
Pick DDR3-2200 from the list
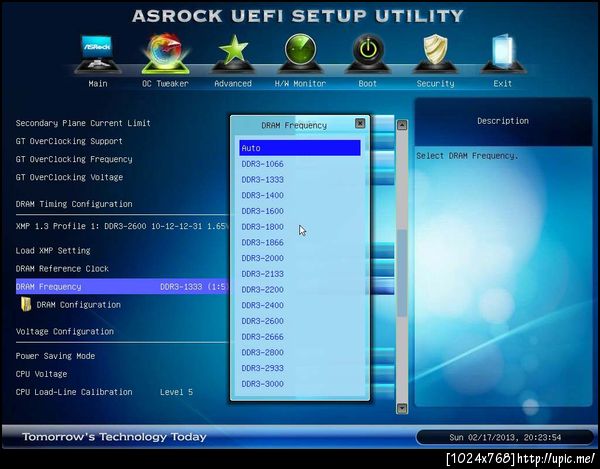coord(262,289)
